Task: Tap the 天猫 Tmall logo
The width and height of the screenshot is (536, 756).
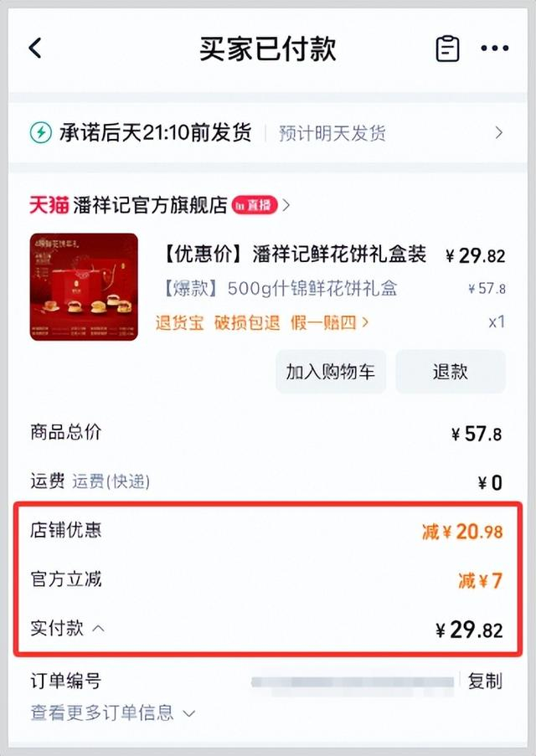Action: pos(49,205)
